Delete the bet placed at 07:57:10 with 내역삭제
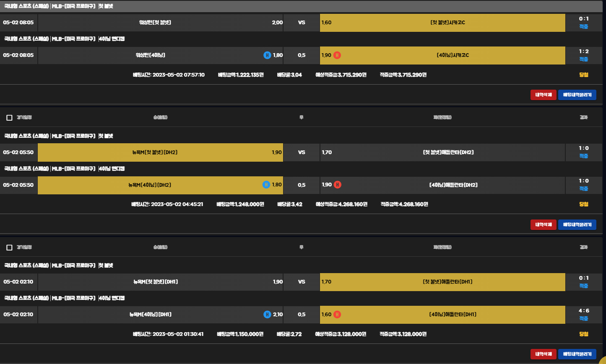Viewport: 606px width, 364px height. (x=543, y=95)
